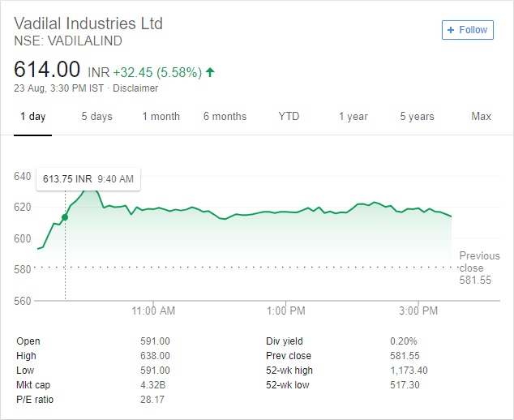Click the 600 y-axis label
The width and height of the screenshot is (514, 420).
22,238
